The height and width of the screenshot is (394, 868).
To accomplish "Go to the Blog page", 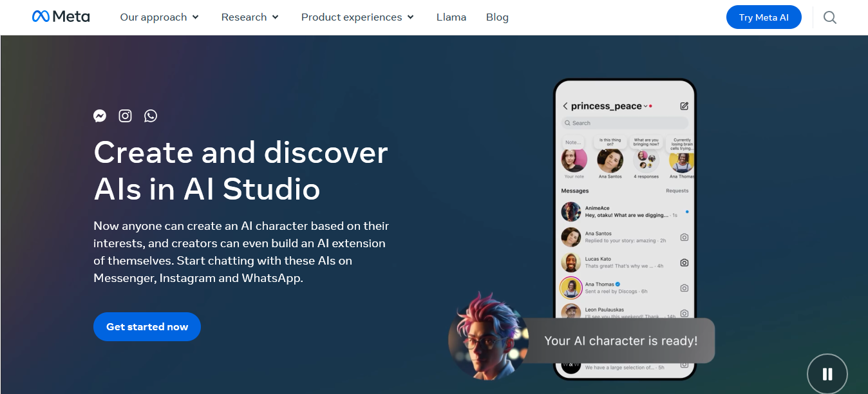I will (497, 17).
